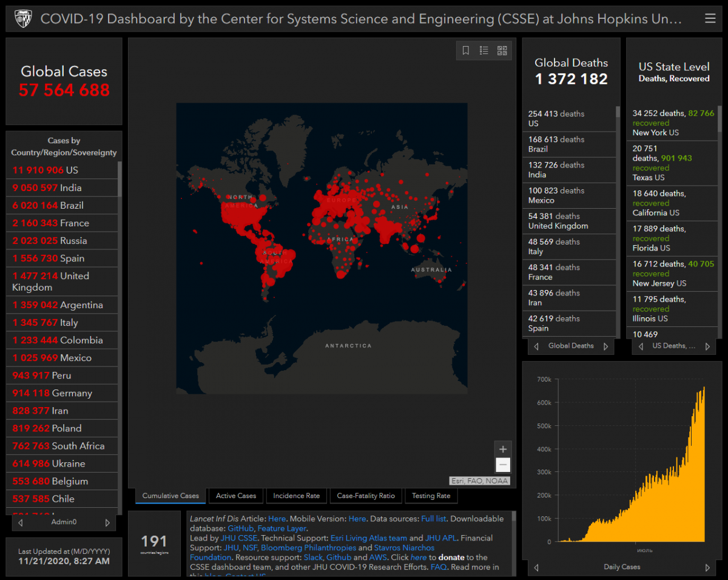Viewport: 728px width, 580px height.
Task: Click the Johns Hopkins shield logo
Action: [23, 19]
